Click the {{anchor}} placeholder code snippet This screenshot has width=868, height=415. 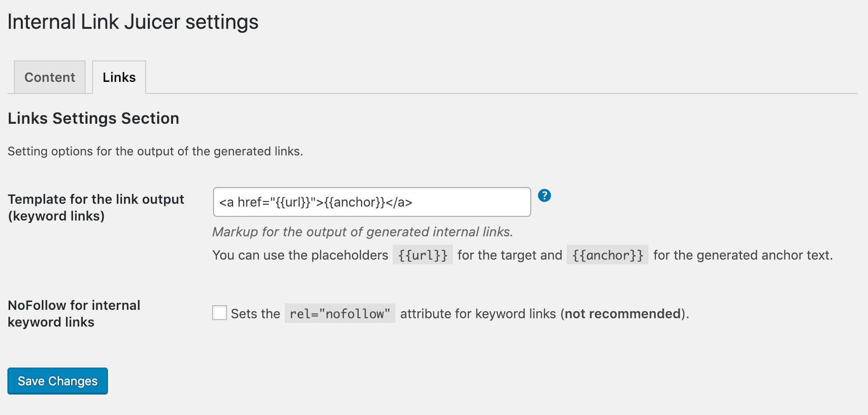(x=607, y=255)
